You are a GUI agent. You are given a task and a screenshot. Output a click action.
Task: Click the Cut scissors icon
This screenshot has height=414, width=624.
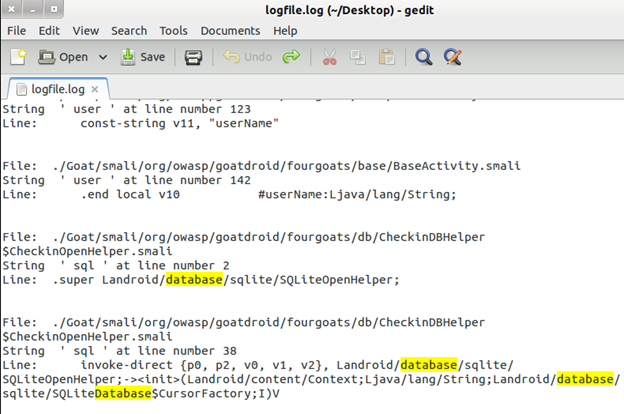tap(330, 57)
